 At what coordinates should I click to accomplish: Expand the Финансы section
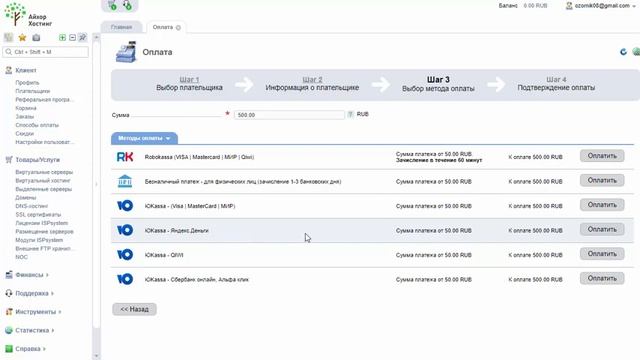pos(32,275)
